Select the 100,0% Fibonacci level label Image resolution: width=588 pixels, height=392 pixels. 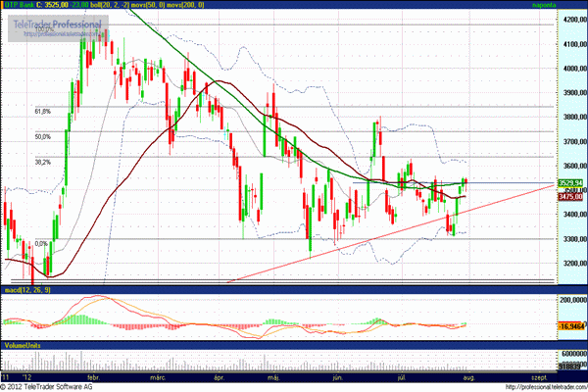[x=45, y=29]
